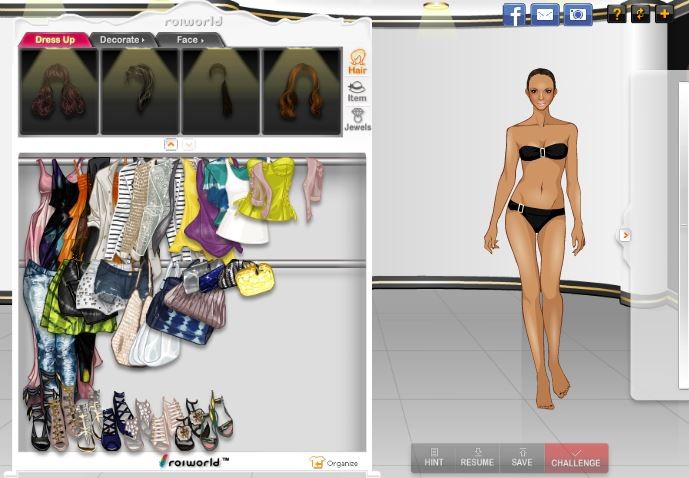
Task: Switch to the Decorate tab
Action: [122, 40]
